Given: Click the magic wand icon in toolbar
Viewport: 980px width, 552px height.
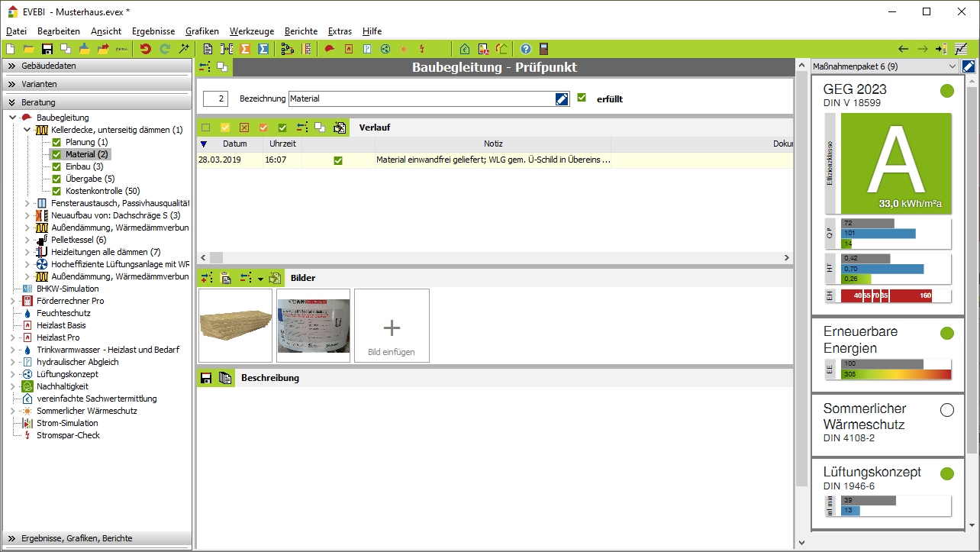Looking at the screenshot, I should [x=183, y=49].
